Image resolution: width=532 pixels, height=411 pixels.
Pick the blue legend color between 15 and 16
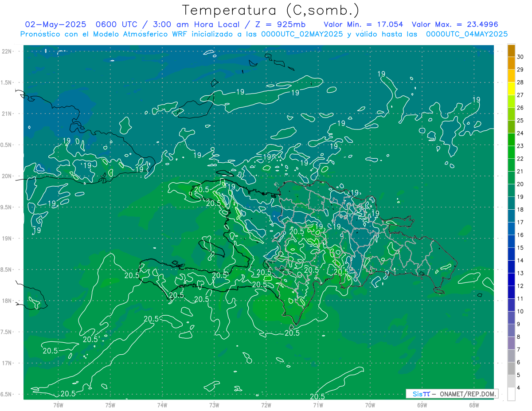click(x=511, y=242)
